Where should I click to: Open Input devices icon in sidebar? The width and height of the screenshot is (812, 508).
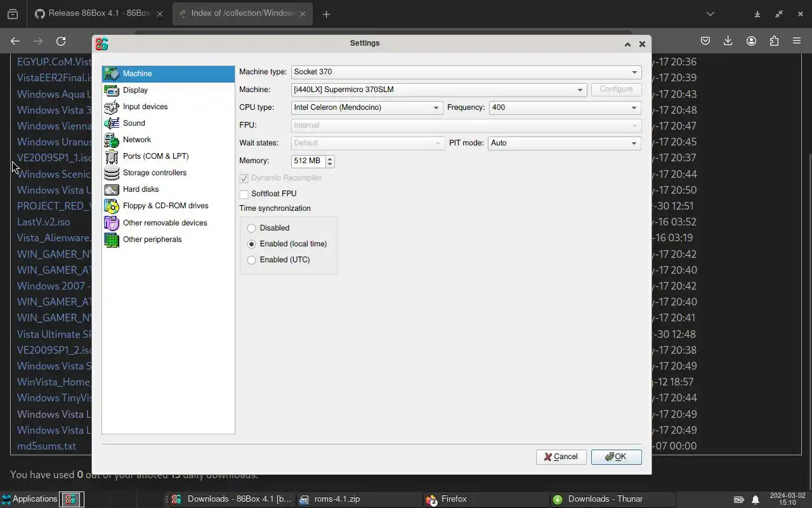(x=111, y=107)
